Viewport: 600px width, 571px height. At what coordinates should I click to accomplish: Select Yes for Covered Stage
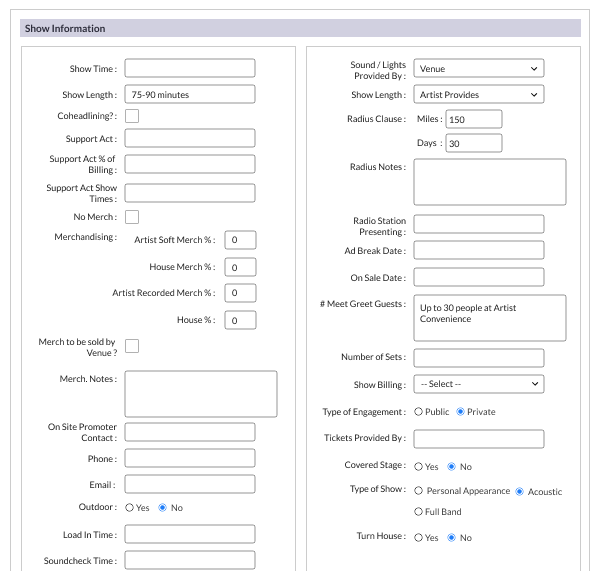pyautogui.click(x=418, y=467)
